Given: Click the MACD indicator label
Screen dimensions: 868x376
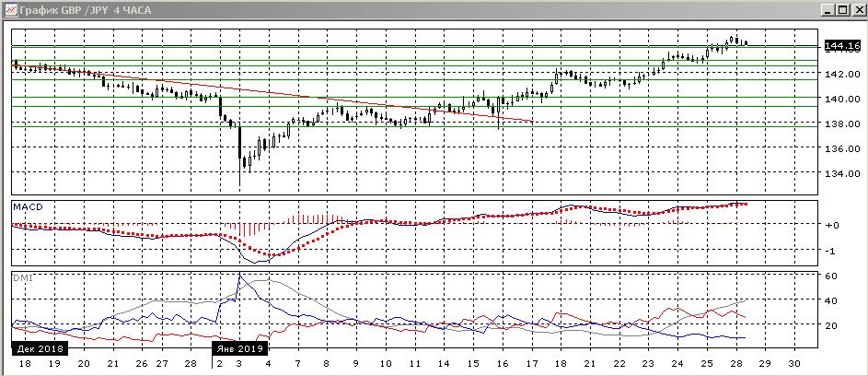Looking at the screenshot, I should coord(28,206).
